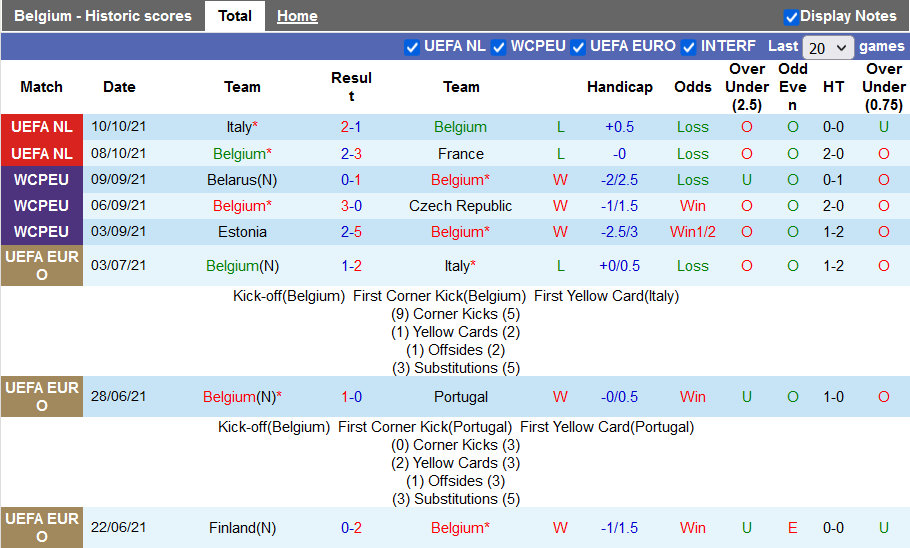Disable the INTERF filter checkbox
This screenshot has width=910, height=548.
(x=689, y=47)
